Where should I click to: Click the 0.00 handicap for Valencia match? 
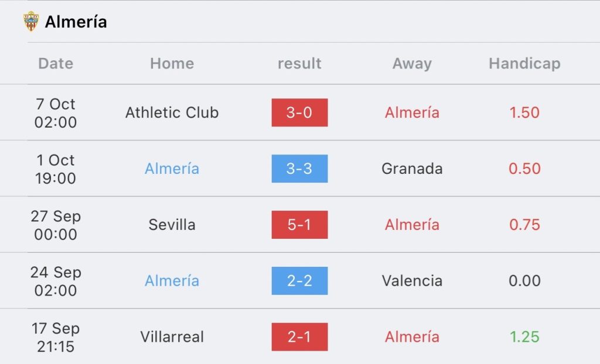(524, 281)
